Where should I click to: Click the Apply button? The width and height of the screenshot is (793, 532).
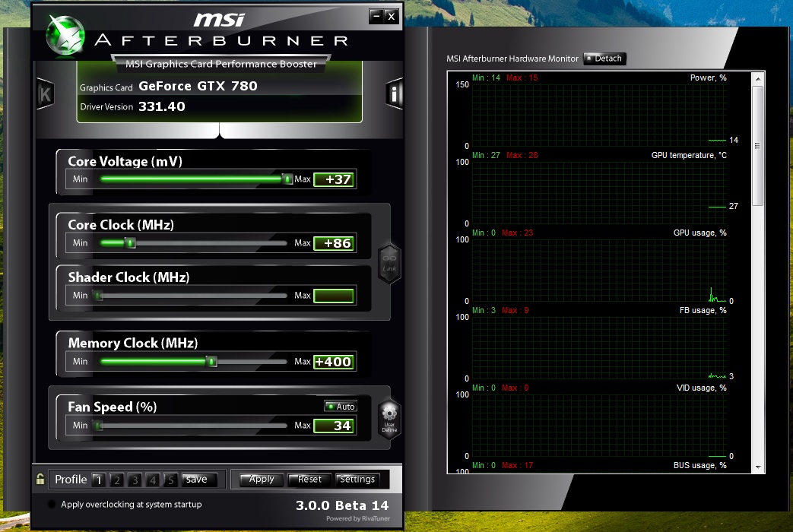(261, 479)
